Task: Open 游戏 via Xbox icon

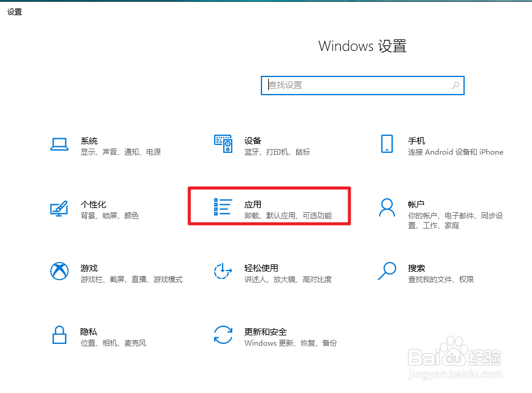Action: tap(59, 271)
